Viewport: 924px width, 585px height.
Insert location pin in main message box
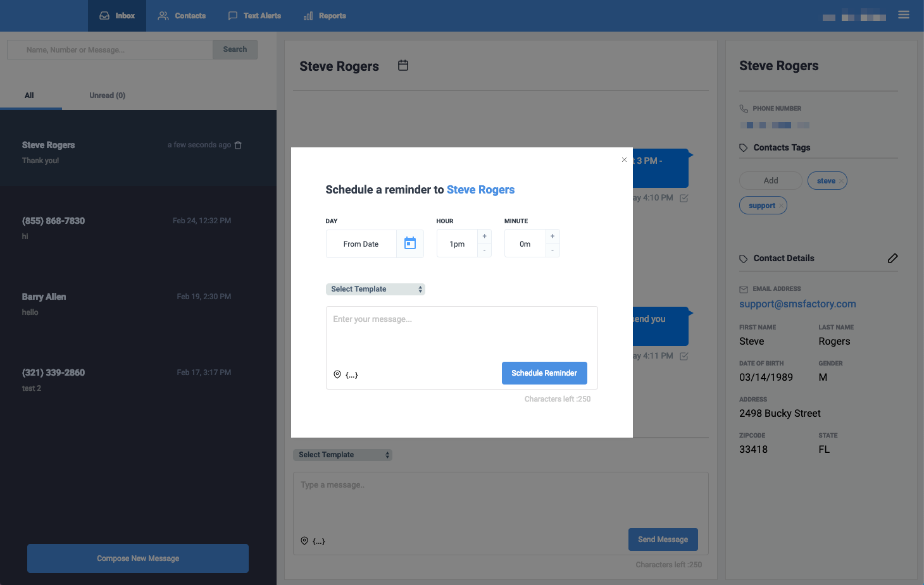coord(304,541)
